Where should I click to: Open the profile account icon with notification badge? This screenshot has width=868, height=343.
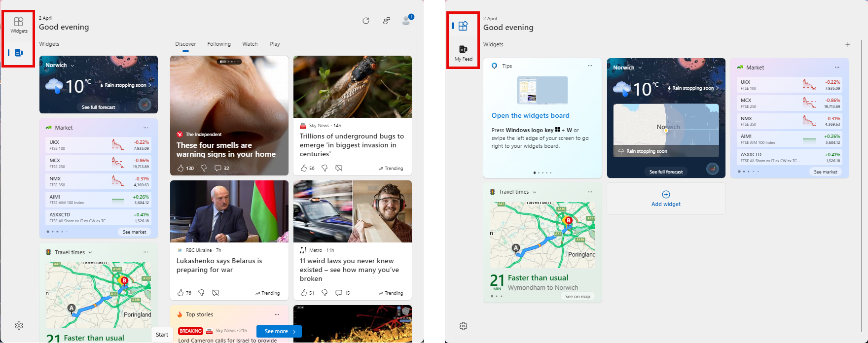tap(406, 20)
